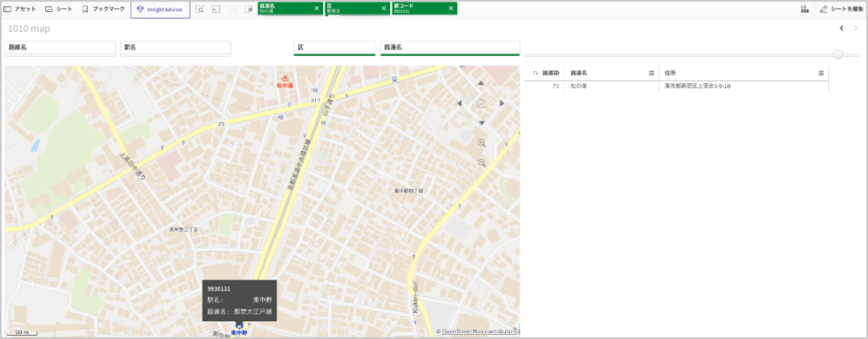Click the smart search selection icon
Screen dimensions: 868x339
199,8
